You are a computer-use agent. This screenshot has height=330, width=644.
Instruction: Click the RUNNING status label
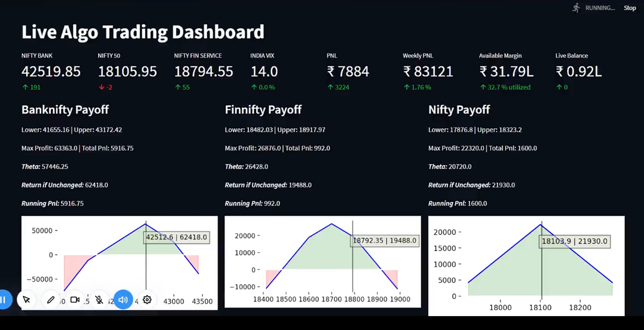point(601,8)
